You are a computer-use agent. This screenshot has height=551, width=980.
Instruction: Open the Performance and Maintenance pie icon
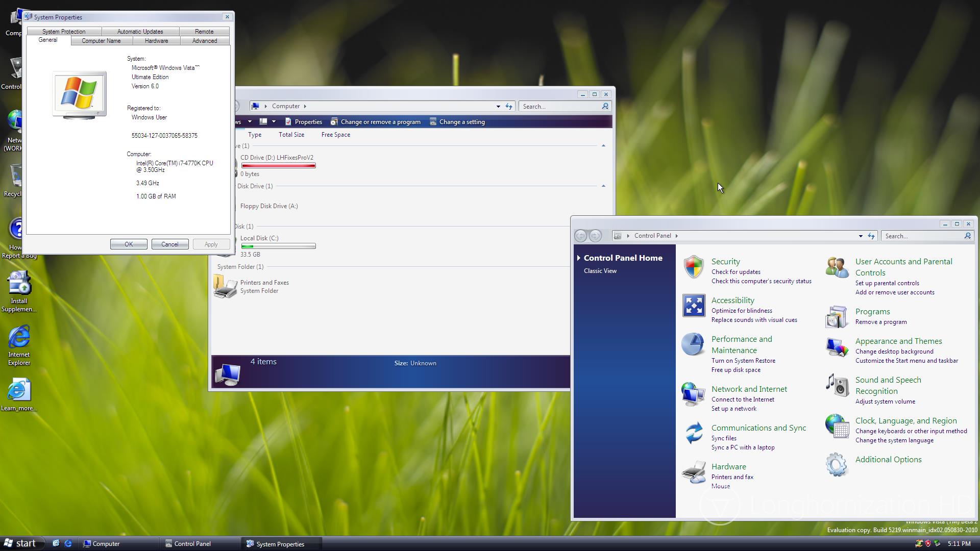tap(693, 344)
